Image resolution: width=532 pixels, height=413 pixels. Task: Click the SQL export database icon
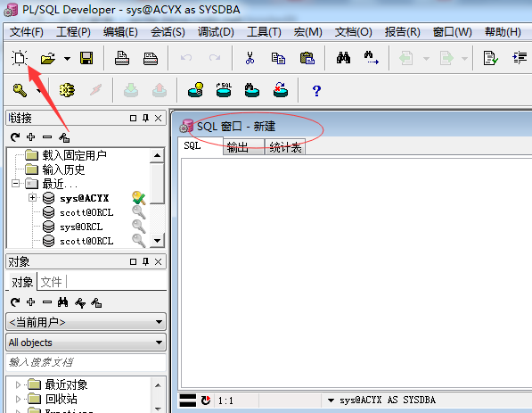point(224,90)
